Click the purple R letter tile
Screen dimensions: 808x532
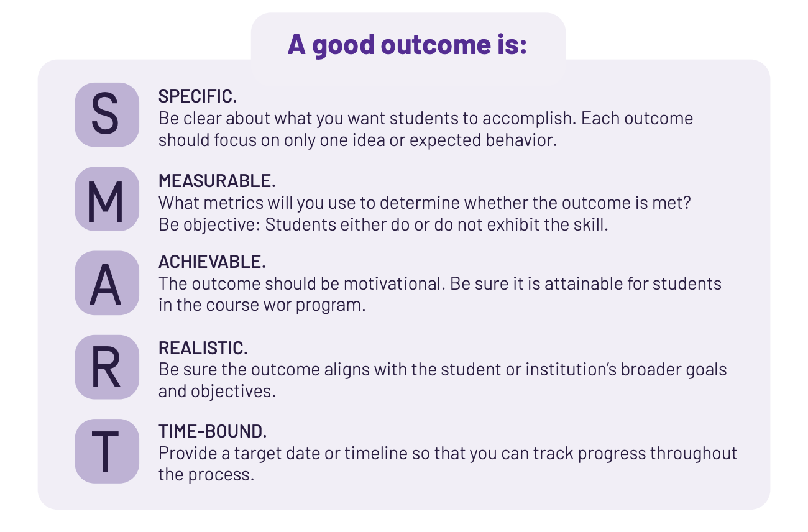pyautogui.click(x=107, y=367)
